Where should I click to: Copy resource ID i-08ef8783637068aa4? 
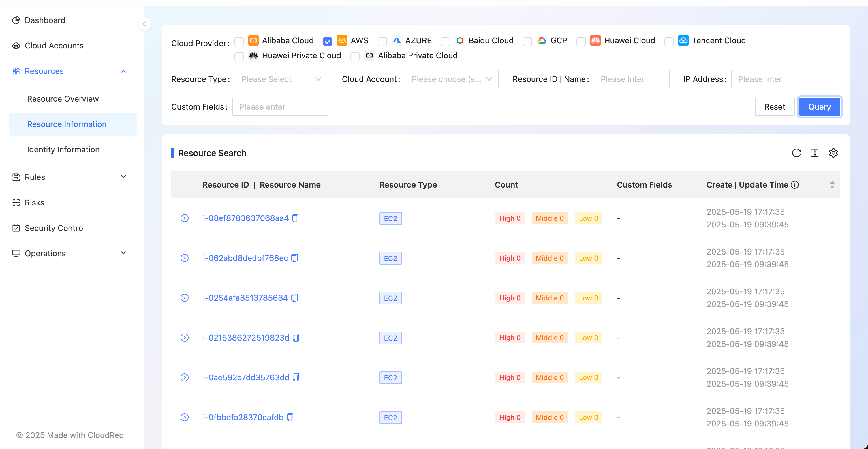[296, 218]
